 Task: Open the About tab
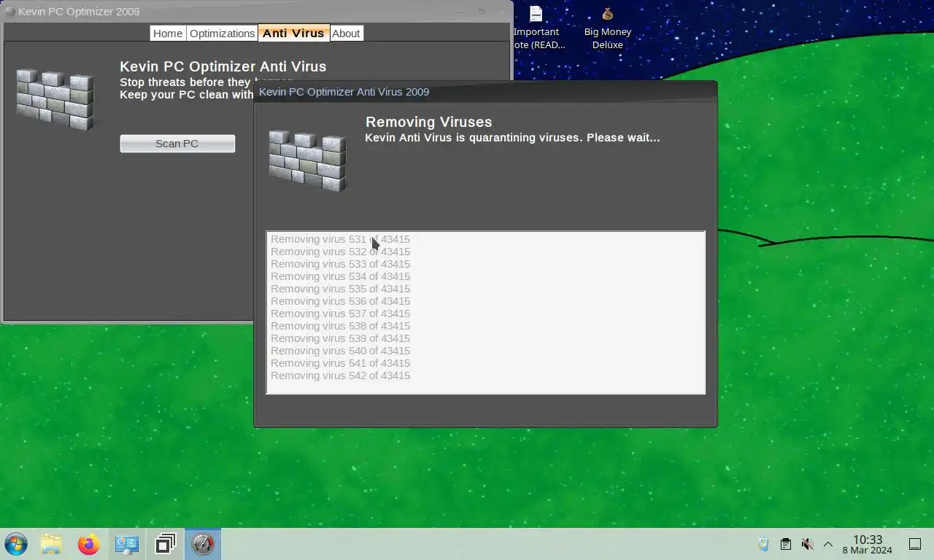(346, 34)
